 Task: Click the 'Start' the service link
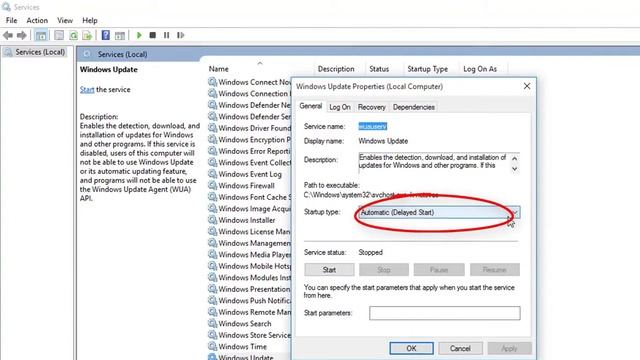click(87, 89)
